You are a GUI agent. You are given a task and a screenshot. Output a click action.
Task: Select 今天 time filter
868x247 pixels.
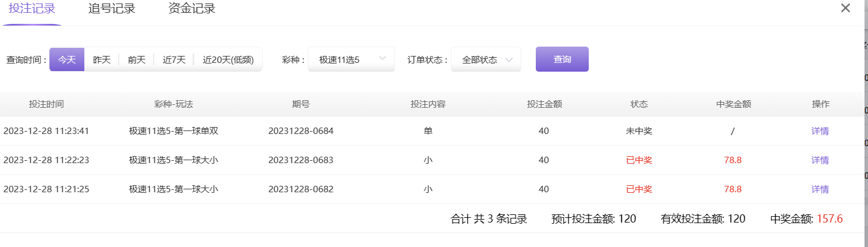point(67,59)
